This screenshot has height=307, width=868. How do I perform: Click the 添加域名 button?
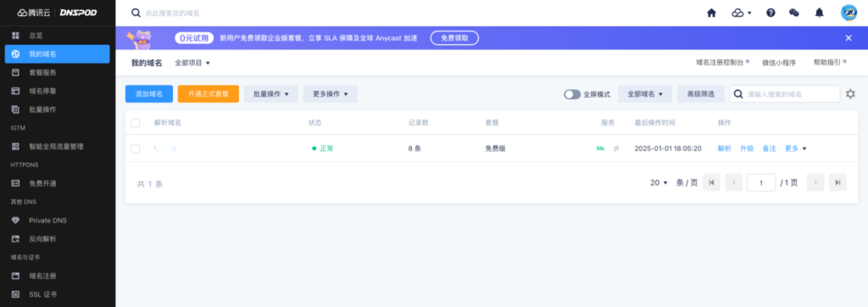point(149,94)
